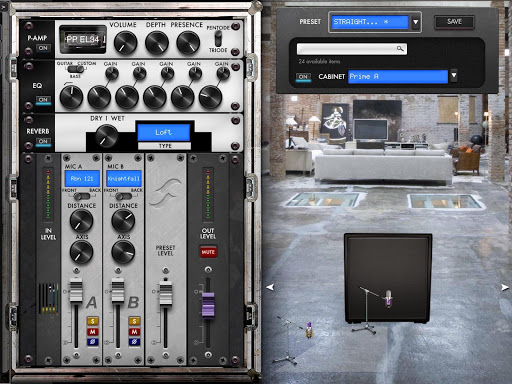
Task: Click the red MUTE output button
Action: pyautogui.click(x=208, y=252)
